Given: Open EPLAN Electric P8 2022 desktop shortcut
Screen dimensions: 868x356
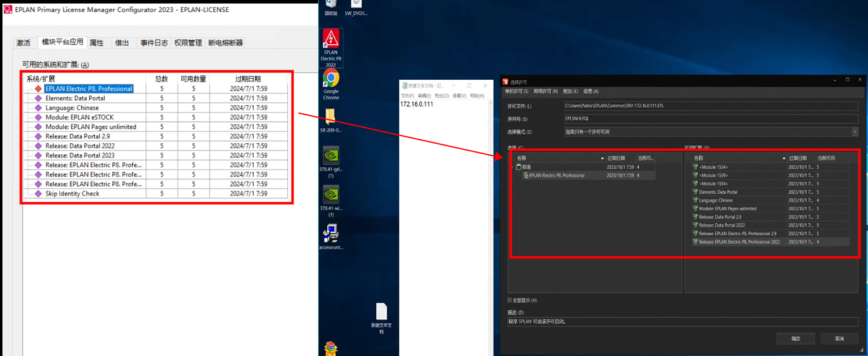Looking at the screenshot, I should pos(331,40).
